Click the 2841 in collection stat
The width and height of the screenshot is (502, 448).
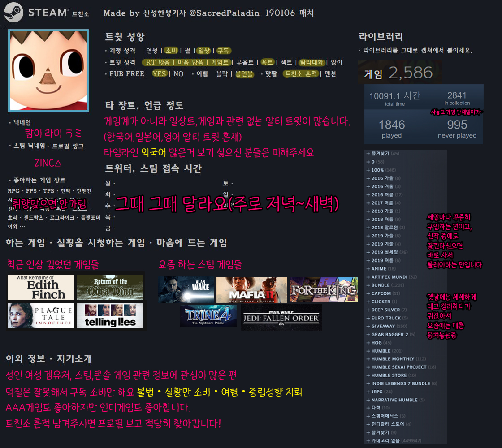coord(457,98)
